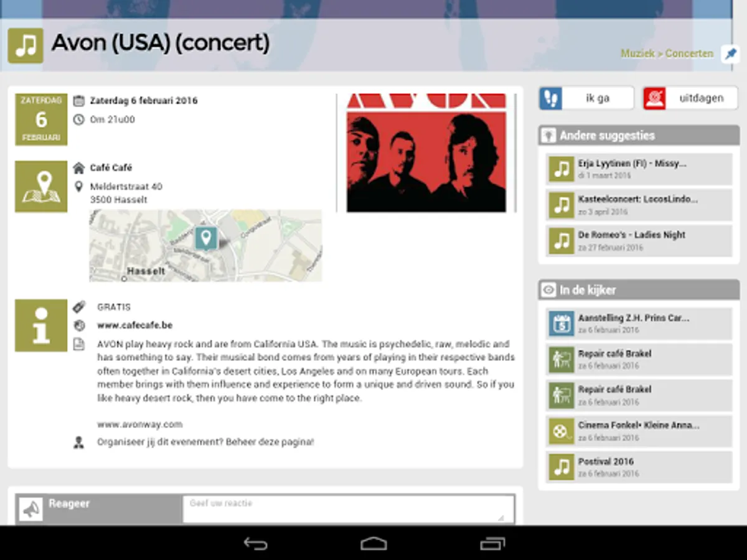
Task: Open the Postival 2016 event entry
Action: pos(639,467)
